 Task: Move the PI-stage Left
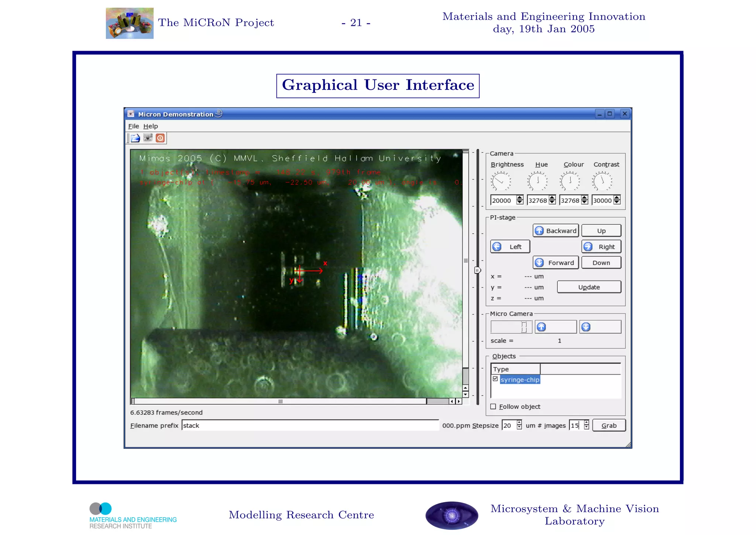[x=510, y=246]
